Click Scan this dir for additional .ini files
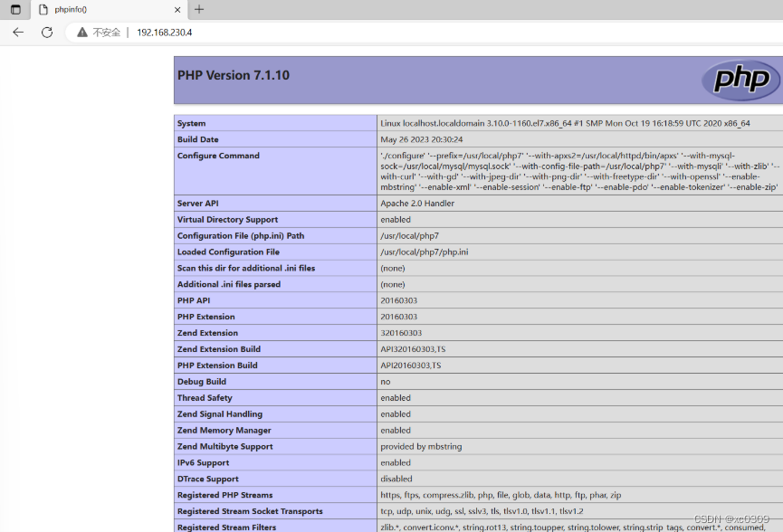 (x=246, y=268)
